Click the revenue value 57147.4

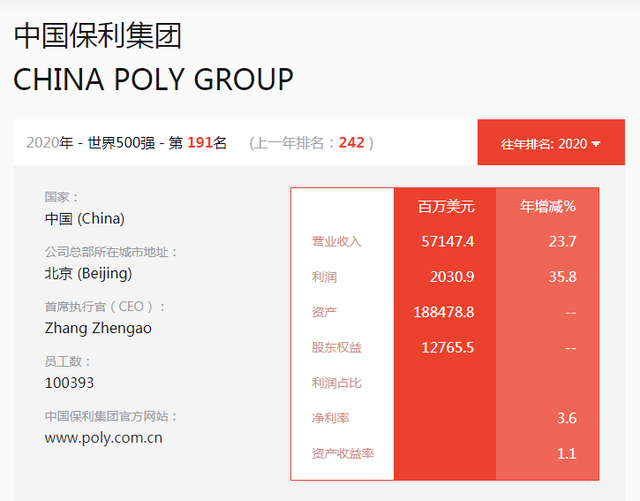[448, 242]
